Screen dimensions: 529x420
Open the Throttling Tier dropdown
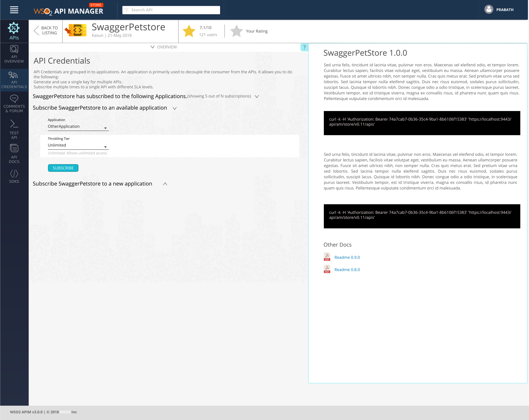click(78, 145)
